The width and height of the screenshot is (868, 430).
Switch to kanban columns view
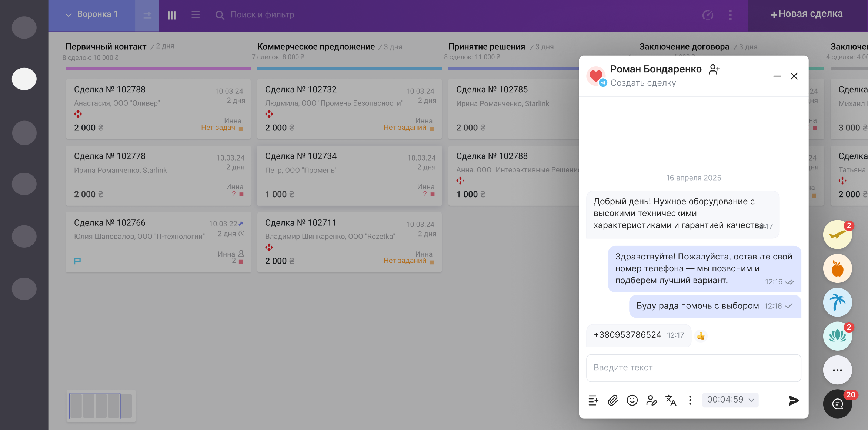point(172,15)
